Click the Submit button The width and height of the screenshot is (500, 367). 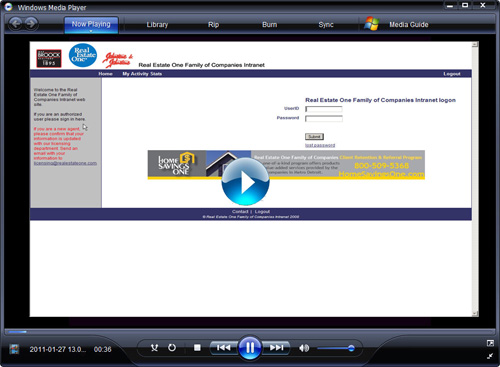point(314,136)
